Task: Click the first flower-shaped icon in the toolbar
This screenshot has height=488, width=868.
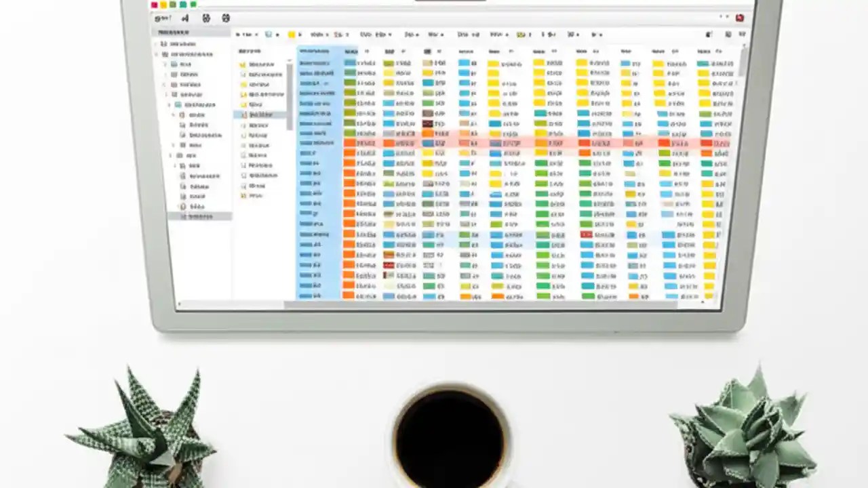Action: (x=207, y=19)
